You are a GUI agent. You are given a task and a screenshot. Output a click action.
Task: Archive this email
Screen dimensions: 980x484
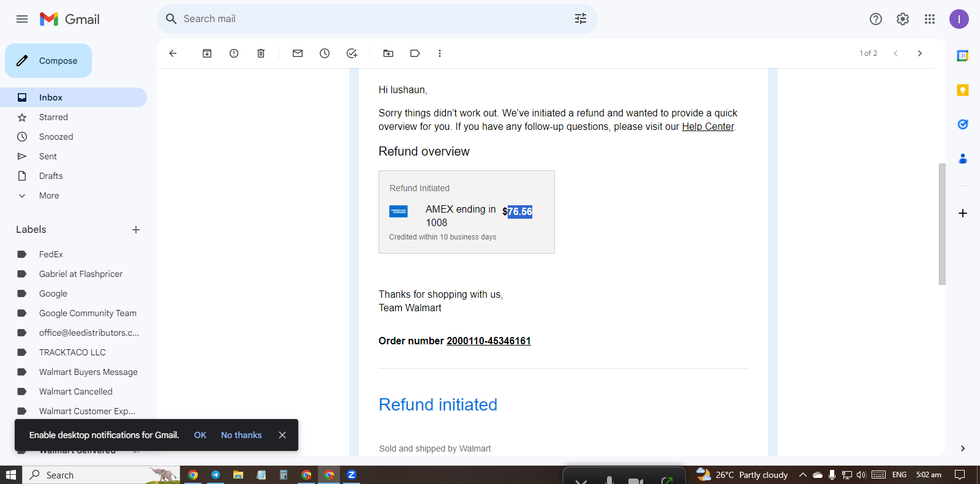coord(207,53)
